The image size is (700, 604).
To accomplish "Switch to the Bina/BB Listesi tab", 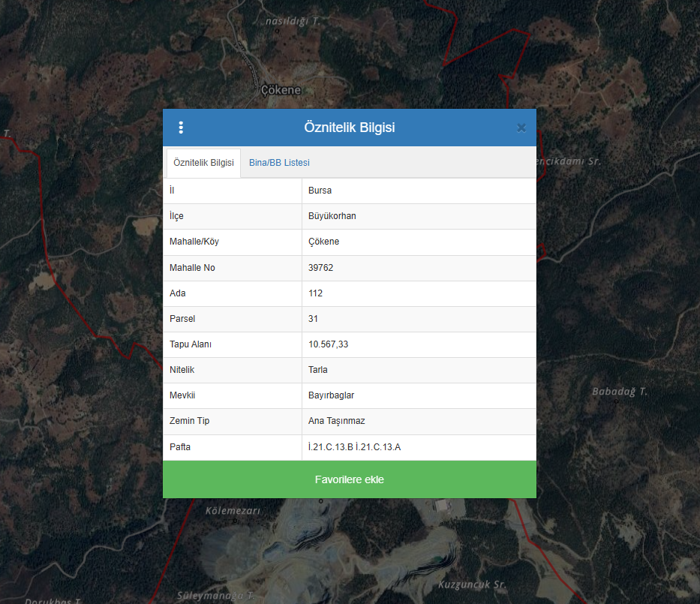I will 279,163.
